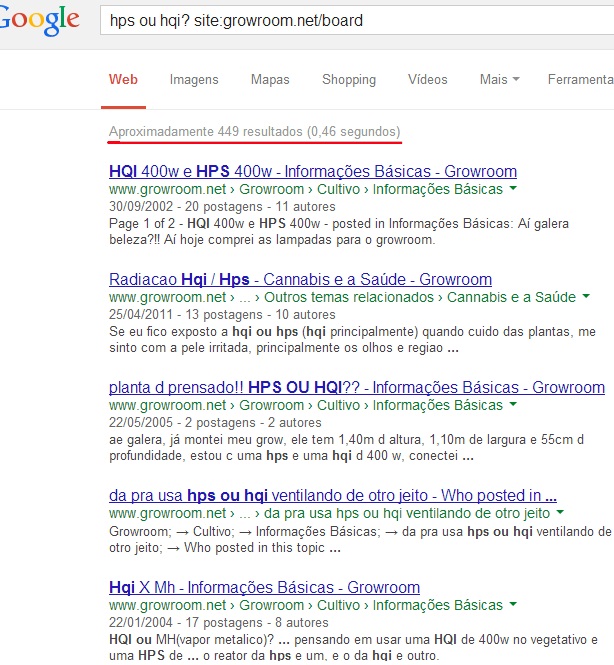Screen dimensions: 614x665
Task: Open the Vídeos tab
Action: 427,79
